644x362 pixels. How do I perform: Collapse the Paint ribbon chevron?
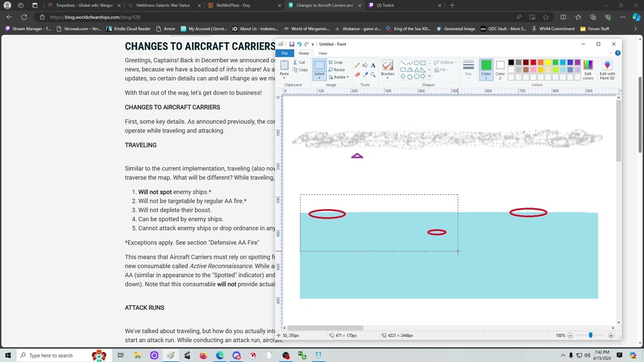611,53
